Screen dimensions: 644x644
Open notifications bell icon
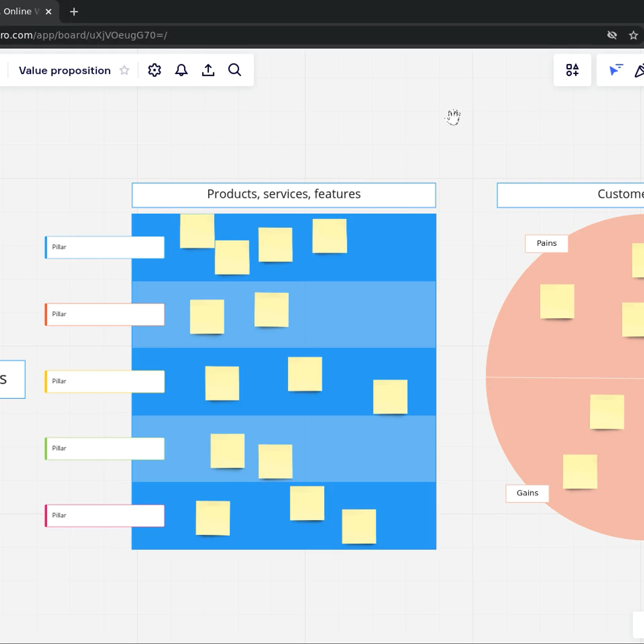pyautogui.click(x=181, y=70)
